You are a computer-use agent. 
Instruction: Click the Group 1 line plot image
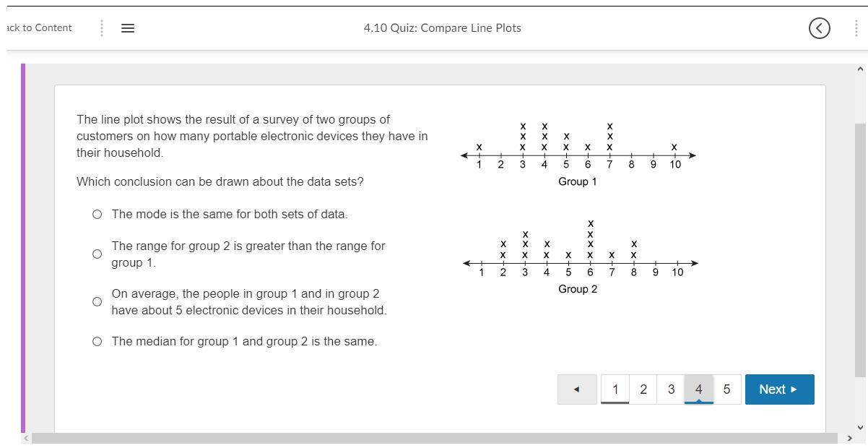pyautogui.click(x=578, y=153)
